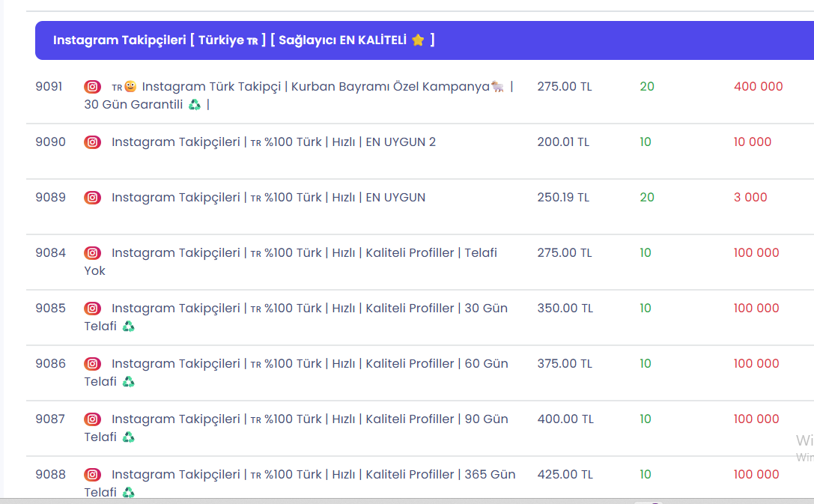Open the Kaliteli Profiller Telafi Yok service name
This screenshot has height=504, width=814.
pyautogui.click(x=291, y=261)
